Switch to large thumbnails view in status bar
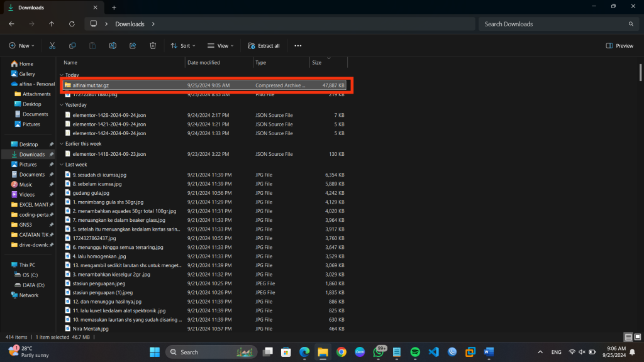 pyautogui.click(x=636, y=337)
